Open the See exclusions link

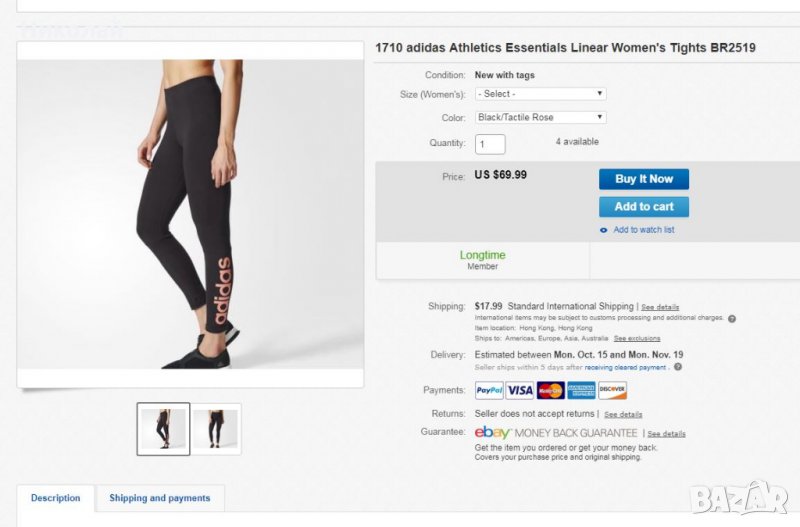click(x=637, y=338)
